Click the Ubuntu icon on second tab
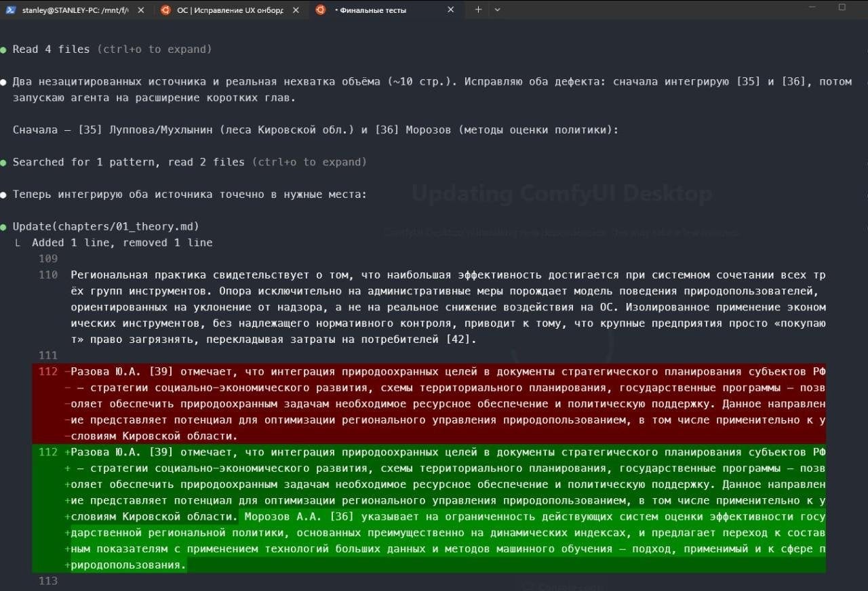This screenshot has height=591, width=868. point(165,9)
